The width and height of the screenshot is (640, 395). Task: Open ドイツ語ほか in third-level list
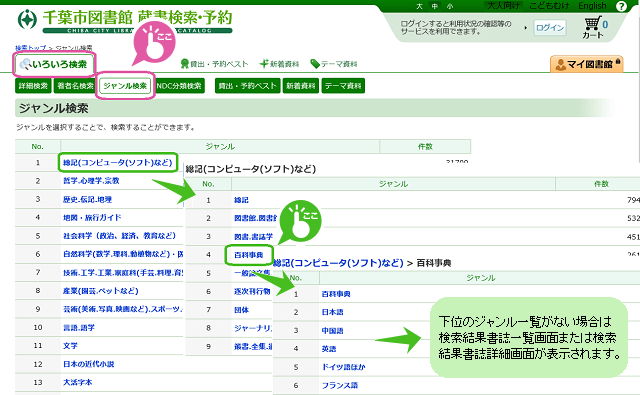tap(343, 367)
